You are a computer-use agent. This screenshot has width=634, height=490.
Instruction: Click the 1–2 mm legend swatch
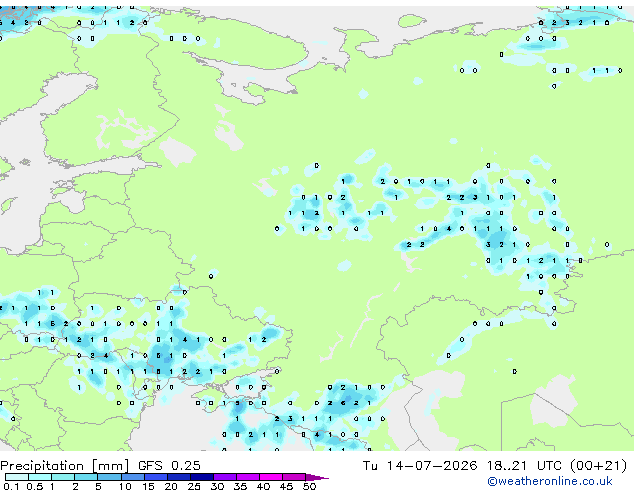click(x=63, y=477)
